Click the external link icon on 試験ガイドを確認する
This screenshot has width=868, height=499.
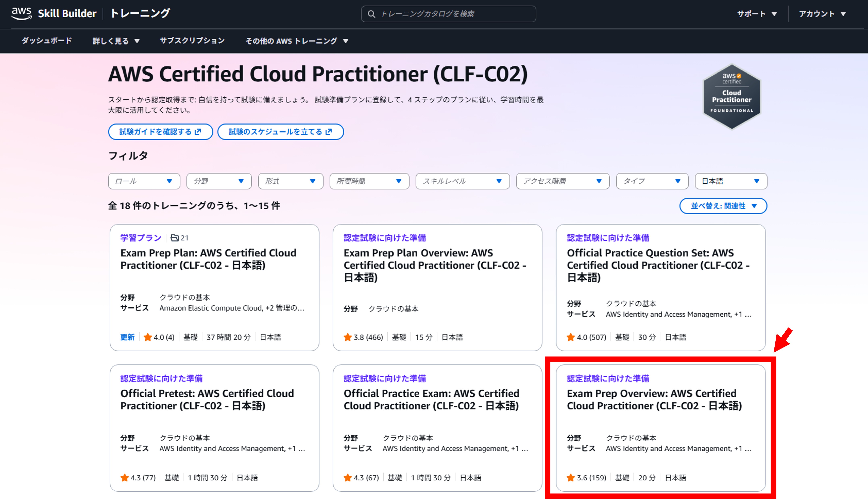click(198, 132)
